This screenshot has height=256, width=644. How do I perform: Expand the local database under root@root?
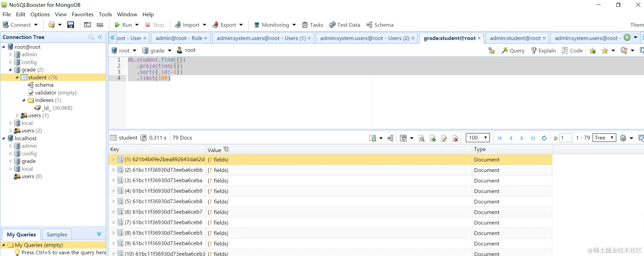tap(10, 123)
